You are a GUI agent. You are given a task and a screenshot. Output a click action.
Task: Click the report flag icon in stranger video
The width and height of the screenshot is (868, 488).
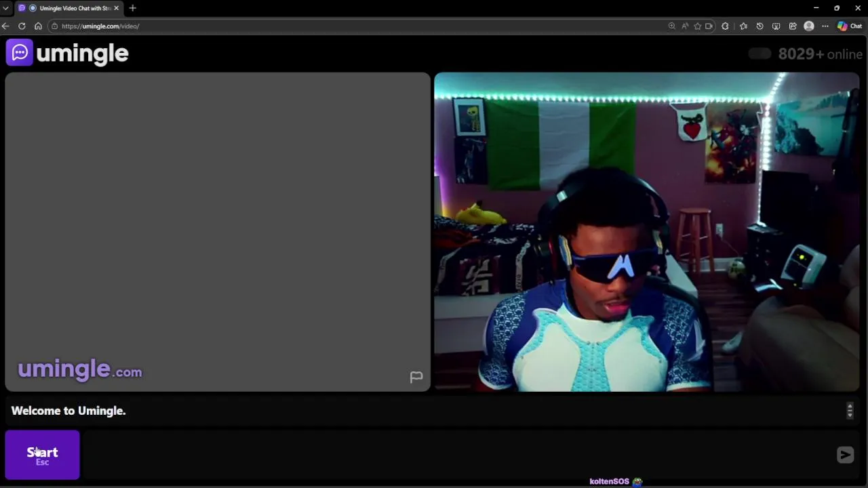(x=416, y=377)
